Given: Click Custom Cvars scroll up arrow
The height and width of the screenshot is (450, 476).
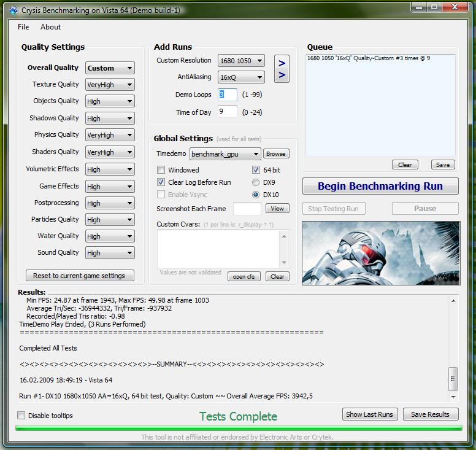Looking at the screenshot, I should click(x=284, y=236).
